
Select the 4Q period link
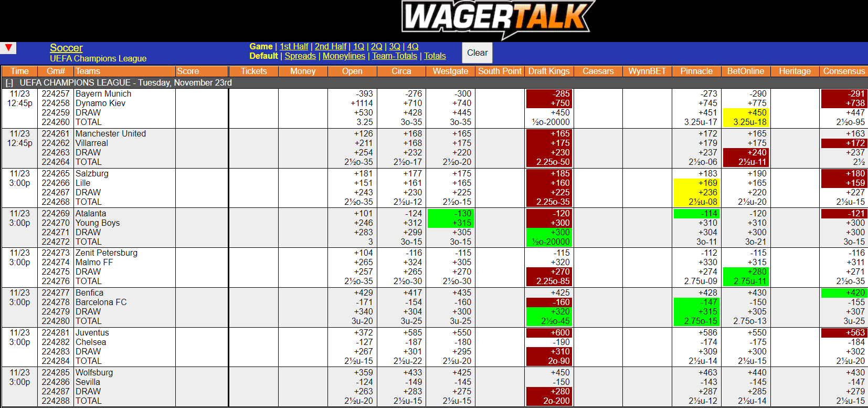coord(413,47)
